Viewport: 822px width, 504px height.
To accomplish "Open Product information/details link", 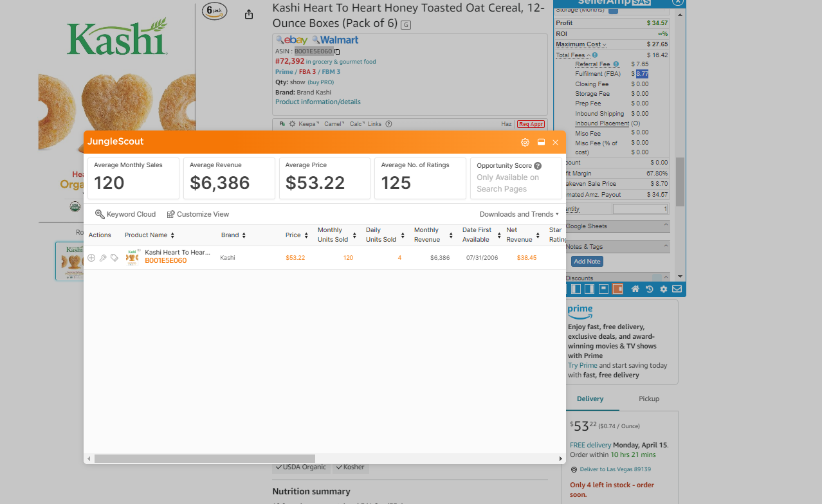I will pos(318,102).
